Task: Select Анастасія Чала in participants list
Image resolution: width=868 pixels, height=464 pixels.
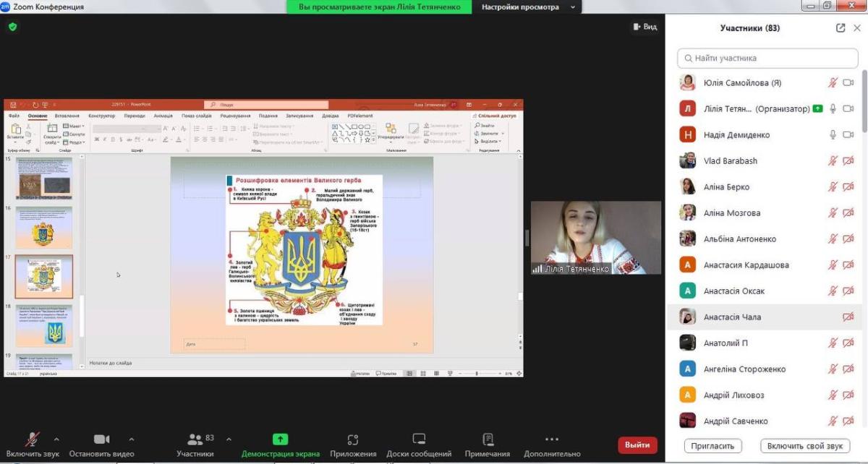Action: pyautogui.click(x=732, y=317)
